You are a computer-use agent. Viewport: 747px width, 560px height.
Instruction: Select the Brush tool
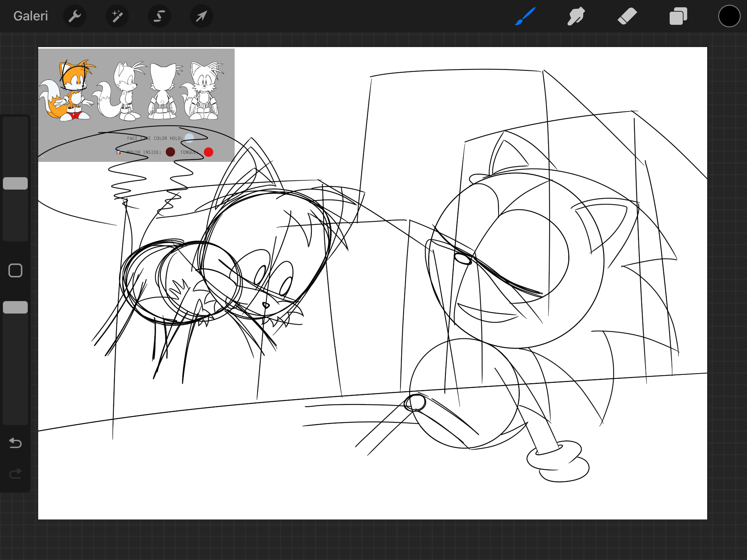click(525, 16)
